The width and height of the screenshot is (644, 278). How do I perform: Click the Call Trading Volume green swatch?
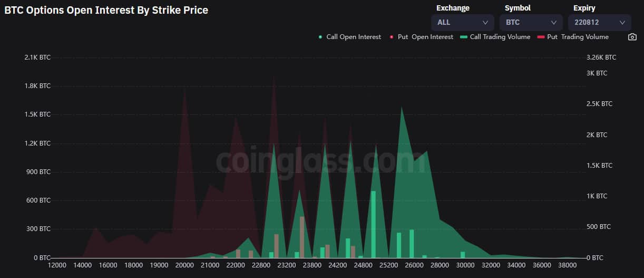(x=464, y=37)
